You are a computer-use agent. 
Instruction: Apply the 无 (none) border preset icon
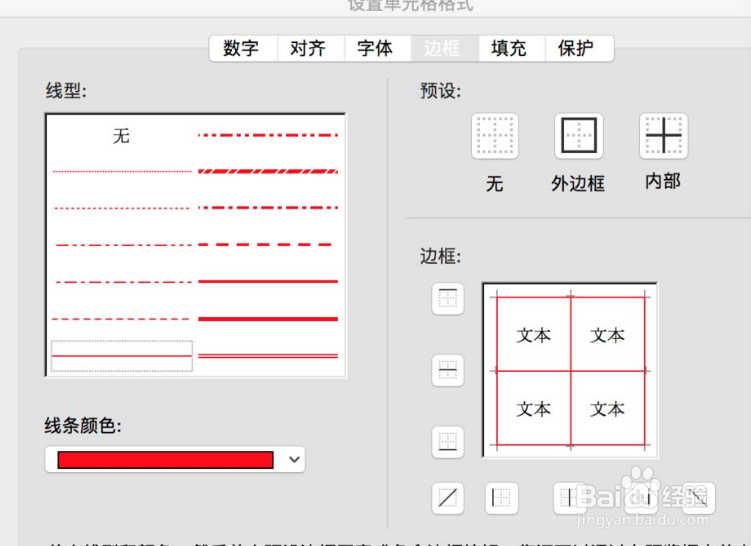coord(495,136)
